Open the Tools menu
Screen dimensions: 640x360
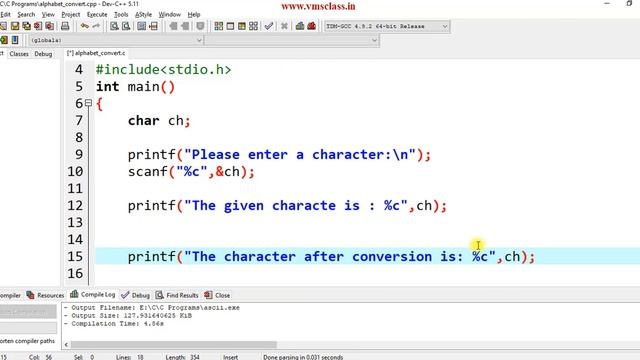(121, 14)
